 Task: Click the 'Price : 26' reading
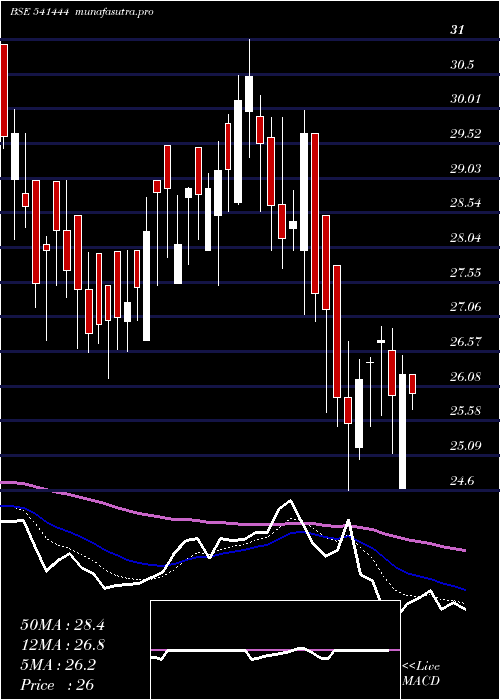click(x=58, y=685)
